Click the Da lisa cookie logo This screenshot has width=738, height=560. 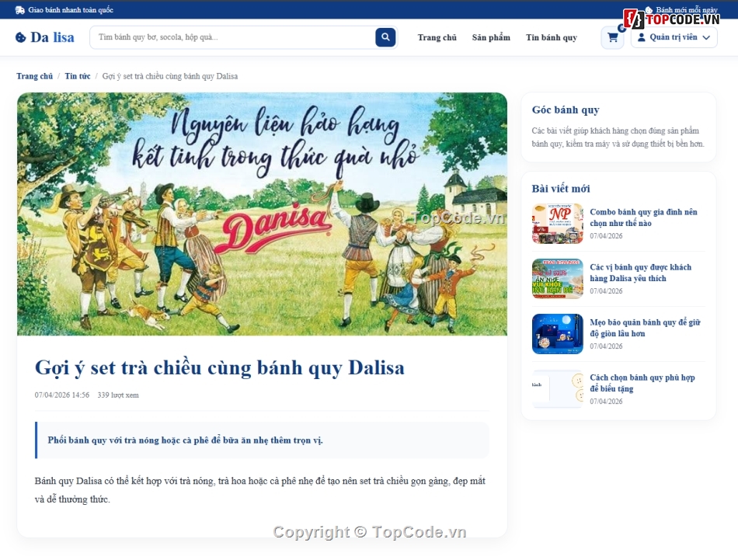click(x=45, y=37)
